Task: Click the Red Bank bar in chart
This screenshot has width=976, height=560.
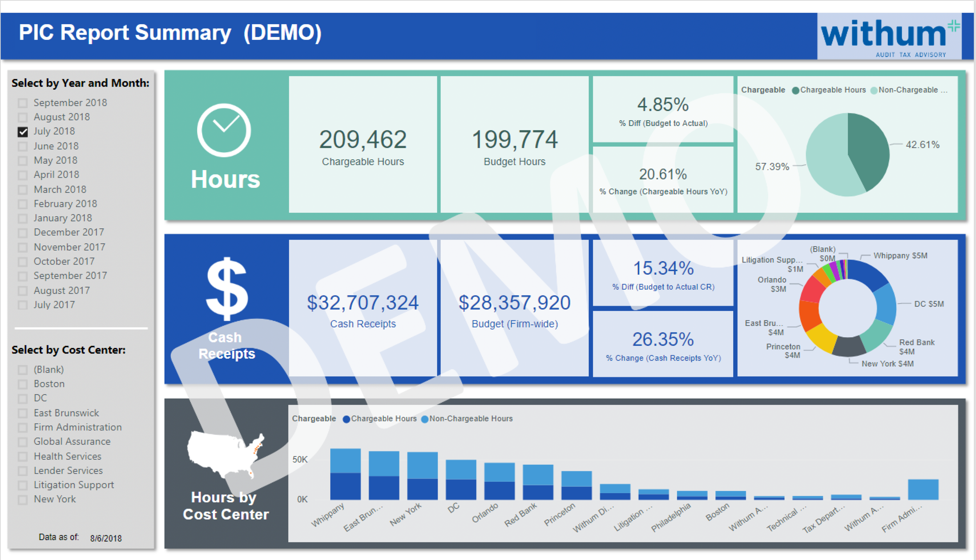Action: coord(538,482)
